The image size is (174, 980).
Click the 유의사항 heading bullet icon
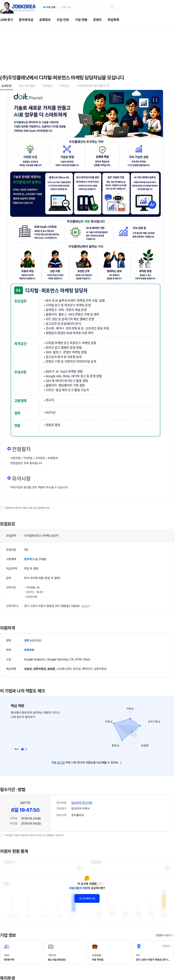pyautogui.click(x=9, y=478)
